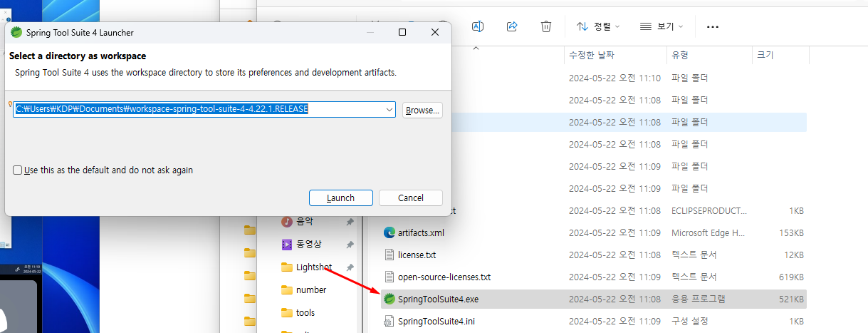
Task: Click the pin icon beside 동영상
Action: click(350, 245)
